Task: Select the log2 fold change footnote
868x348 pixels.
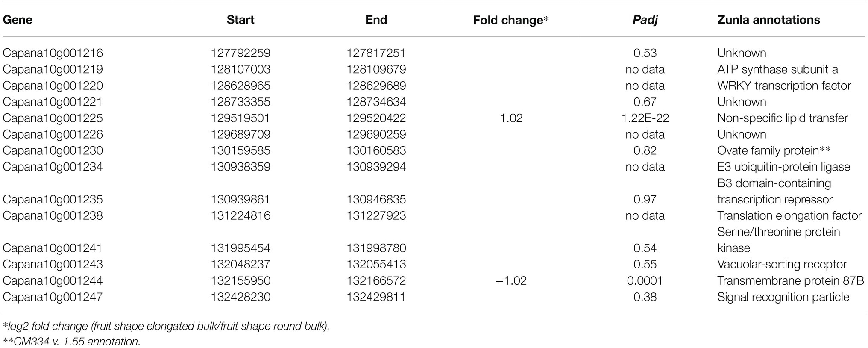Action: coord(166,327)
